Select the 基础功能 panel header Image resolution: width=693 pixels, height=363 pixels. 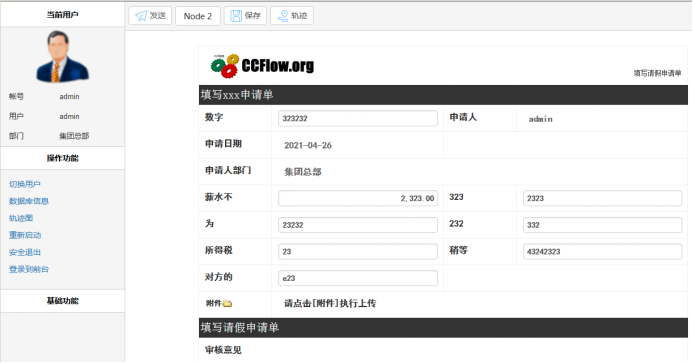[x=62, y=301]
